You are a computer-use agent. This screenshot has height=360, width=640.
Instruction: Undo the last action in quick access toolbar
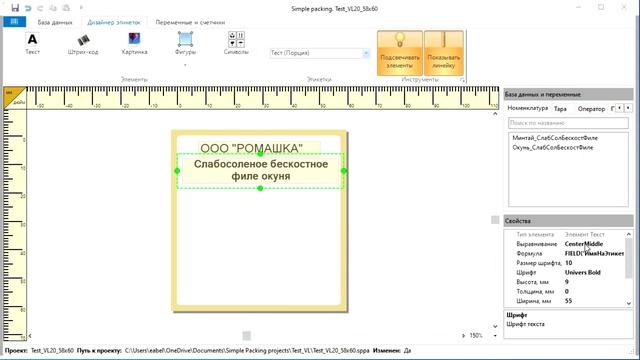28,8
